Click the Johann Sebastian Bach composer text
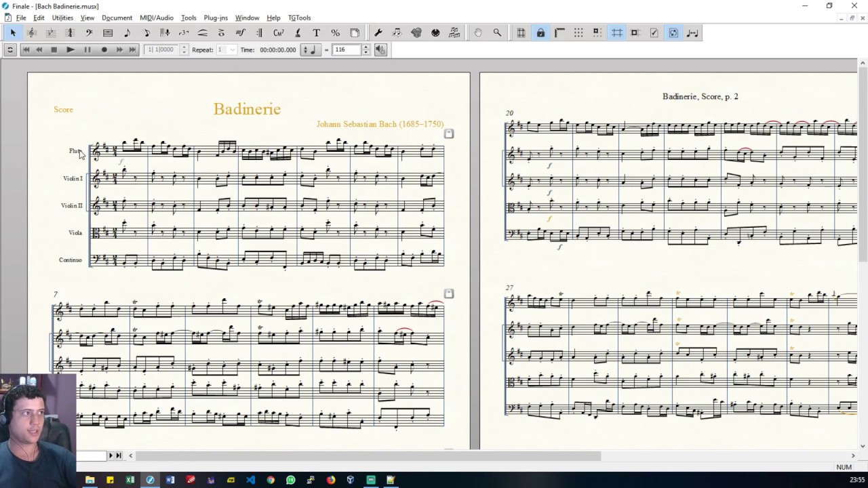This screenshot has height=488, width=868. 380,124
